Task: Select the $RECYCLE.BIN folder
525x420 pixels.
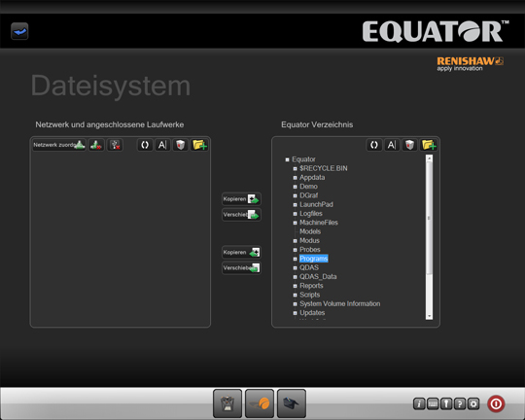Action: click(x=324, y=168)
